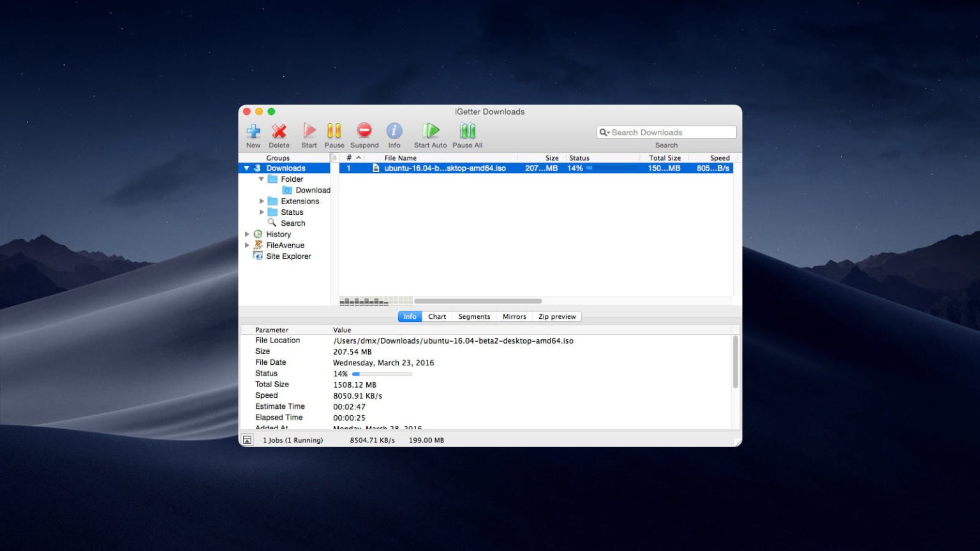This screenshot has width=980, height=551.
Task: Select the Zip preview tab
Action: [x=556, y=316]
